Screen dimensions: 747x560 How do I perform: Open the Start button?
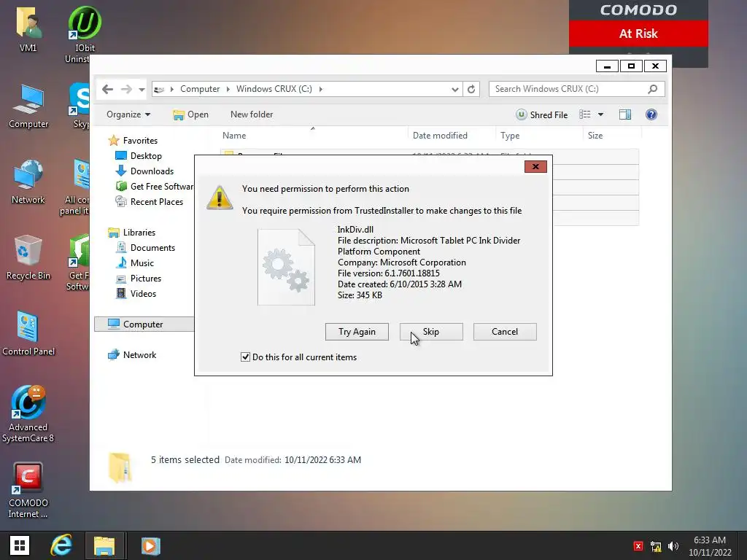(20, 545)
